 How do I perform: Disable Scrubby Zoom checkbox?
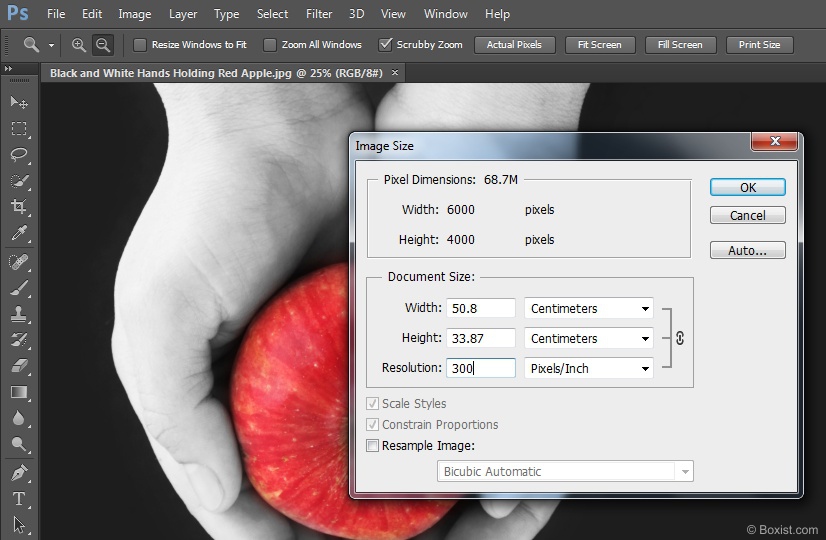click(x=385, y=45)
